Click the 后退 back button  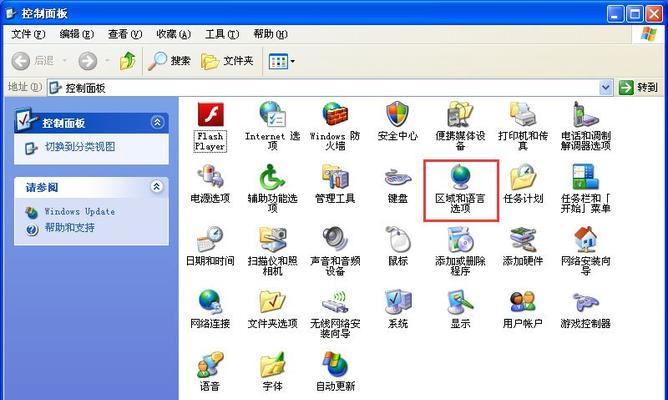click(33, 61)
